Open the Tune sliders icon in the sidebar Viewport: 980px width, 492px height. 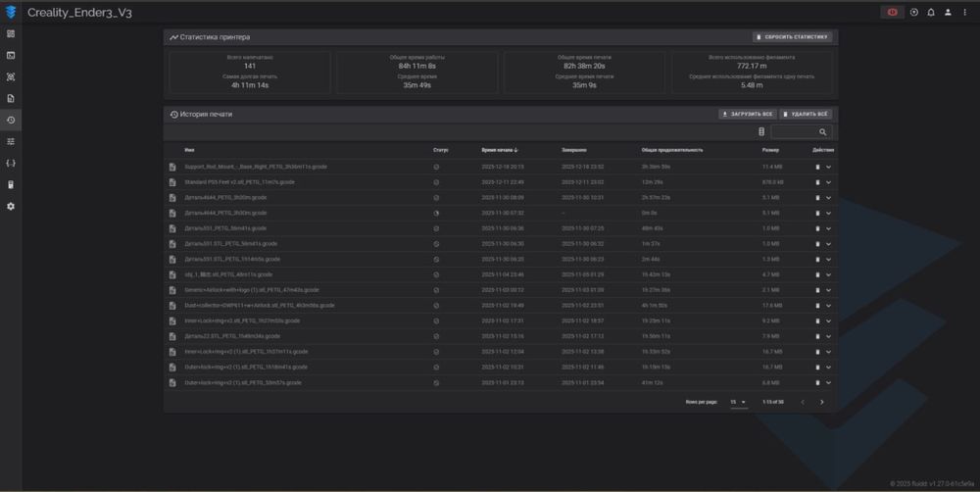coord(11,141)
